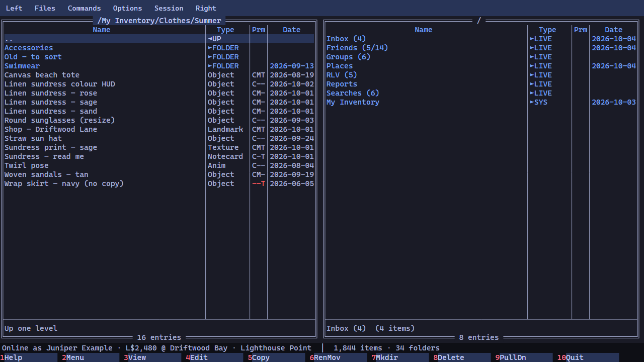Open Places in right panel
Viewport: 644px width, 362px height.
pyautogui.click(x=481, y=66)
